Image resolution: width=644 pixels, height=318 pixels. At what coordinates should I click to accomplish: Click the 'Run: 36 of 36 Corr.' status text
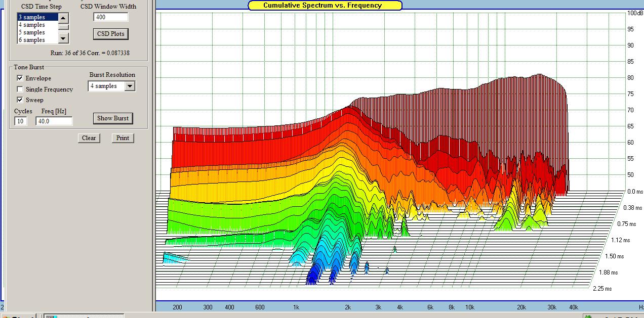tap(90, 53)
